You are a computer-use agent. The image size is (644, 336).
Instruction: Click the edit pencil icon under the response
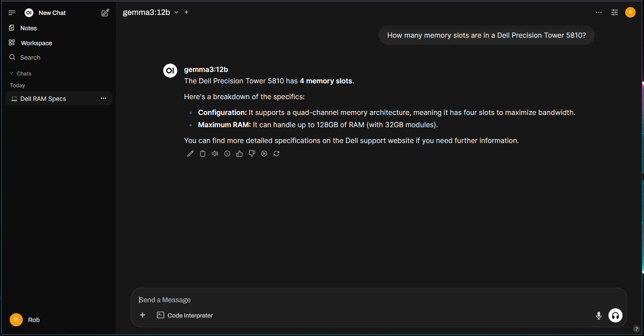(190, 154)
